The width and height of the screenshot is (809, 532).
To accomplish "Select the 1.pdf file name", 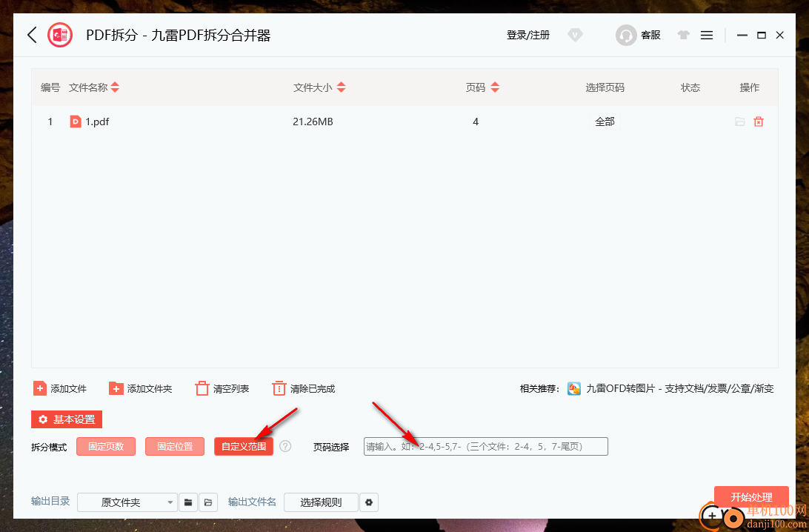I will click(97, 122).
